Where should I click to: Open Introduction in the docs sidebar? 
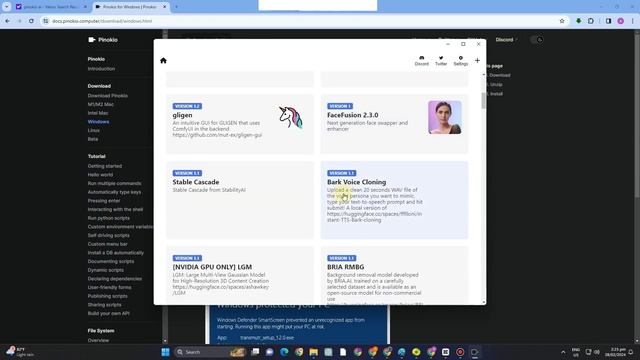(x=101, y=69)
